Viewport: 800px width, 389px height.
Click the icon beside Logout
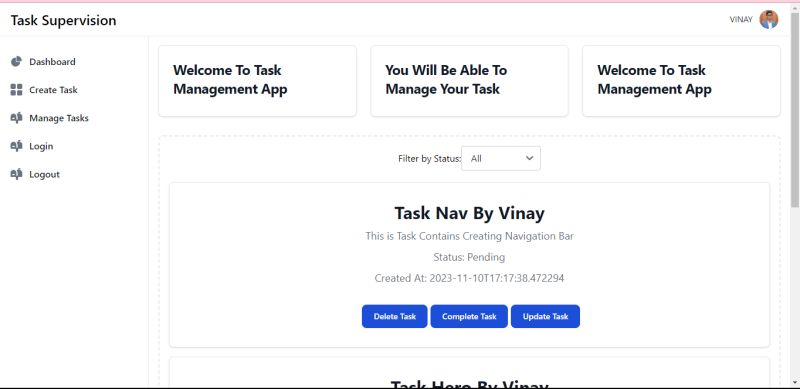point(16,174)
